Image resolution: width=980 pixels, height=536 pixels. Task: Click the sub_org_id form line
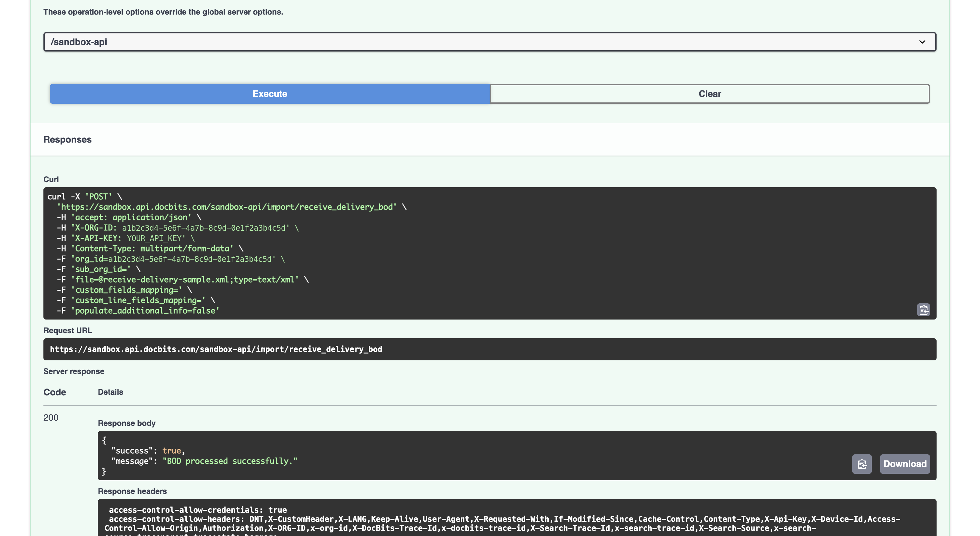click(x=99, y=269)
